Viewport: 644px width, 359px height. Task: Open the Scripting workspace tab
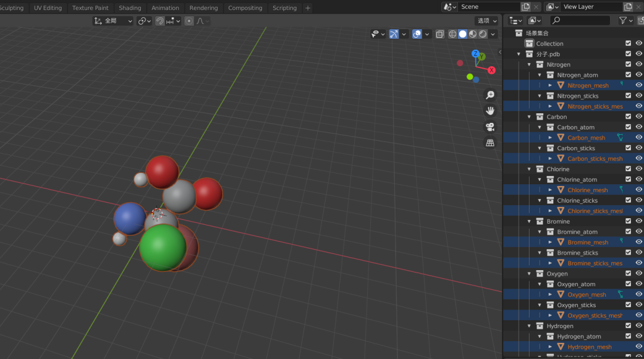coord(284,8)
